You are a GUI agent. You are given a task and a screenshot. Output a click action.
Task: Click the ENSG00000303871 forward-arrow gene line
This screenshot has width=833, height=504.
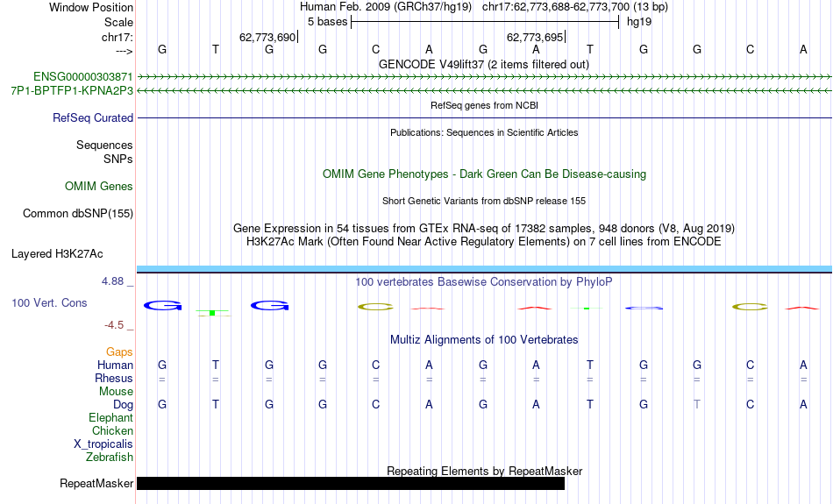[484, 77]
